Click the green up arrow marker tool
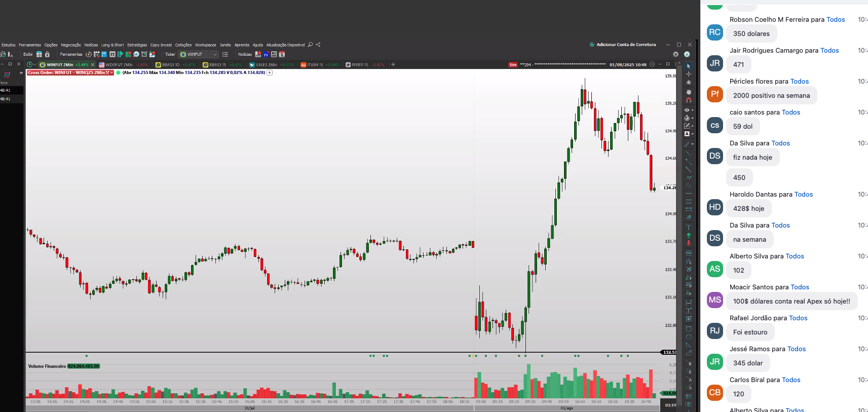This screenshot has height=412, width=868. pos(688,235)
